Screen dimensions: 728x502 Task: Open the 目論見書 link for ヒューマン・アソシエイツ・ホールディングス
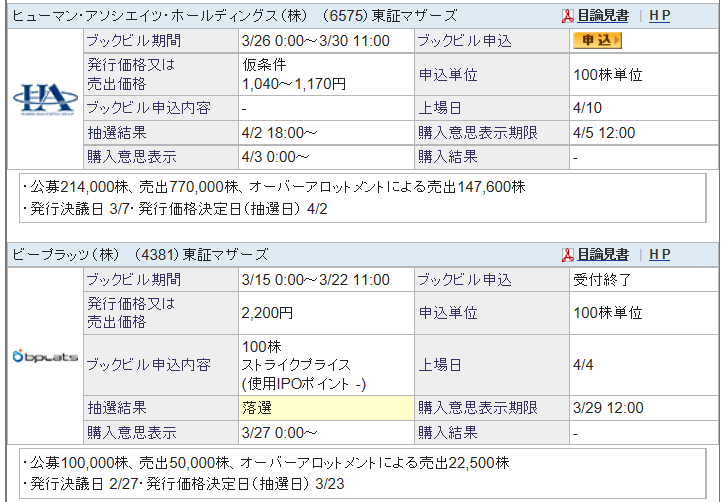[603, 16]
